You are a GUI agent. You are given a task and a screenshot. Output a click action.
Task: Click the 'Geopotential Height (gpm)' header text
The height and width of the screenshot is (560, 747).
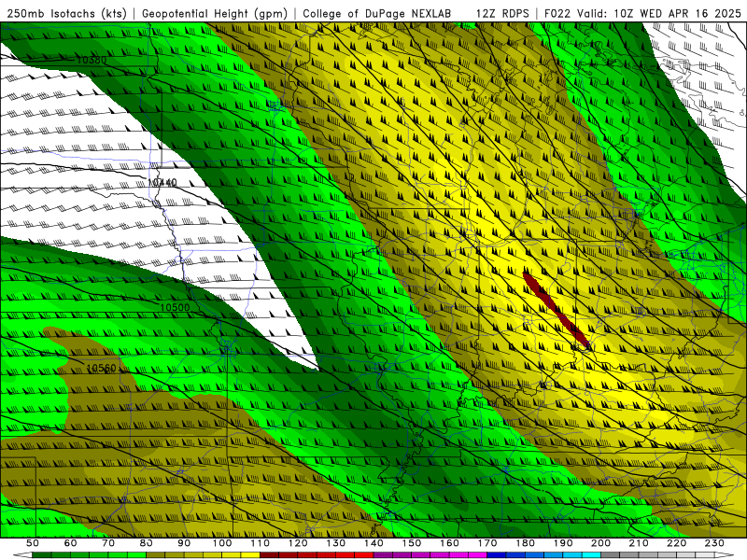215,14
